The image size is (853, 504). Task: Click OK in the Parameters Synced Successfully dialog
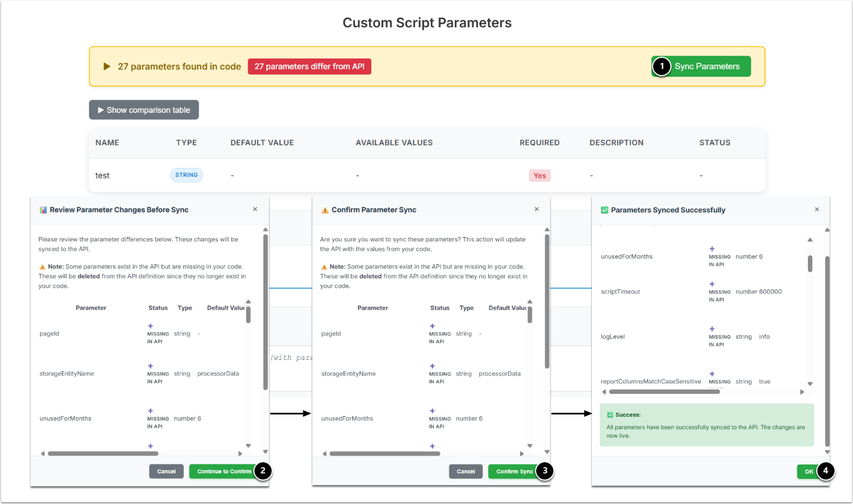pos(808,471)
